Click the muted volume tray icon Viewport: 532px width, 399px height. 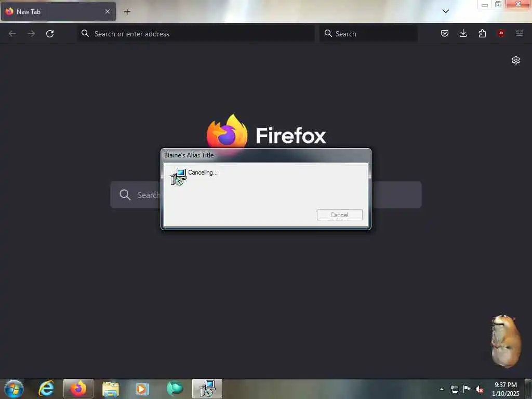coord(480,389)
